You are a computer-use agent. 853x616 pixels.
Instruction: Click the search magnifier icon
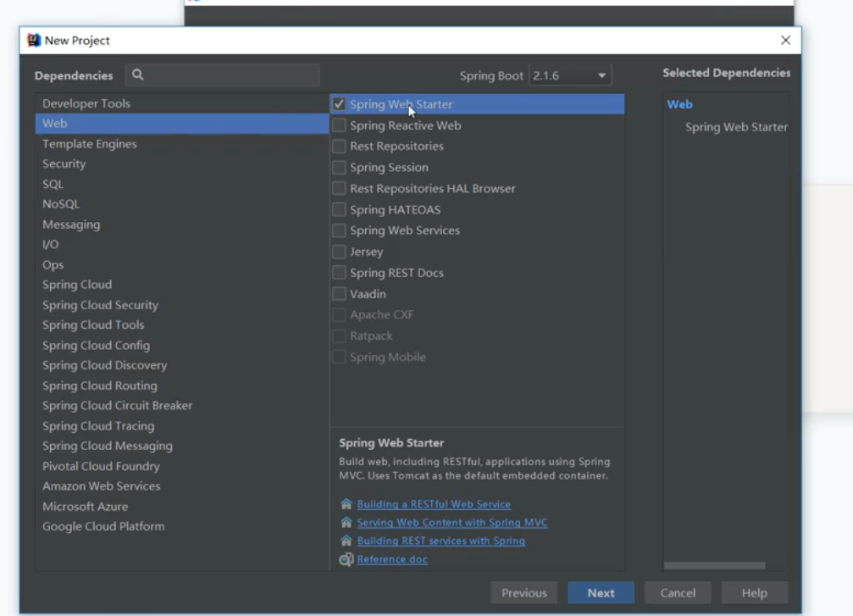click(137, 75)
